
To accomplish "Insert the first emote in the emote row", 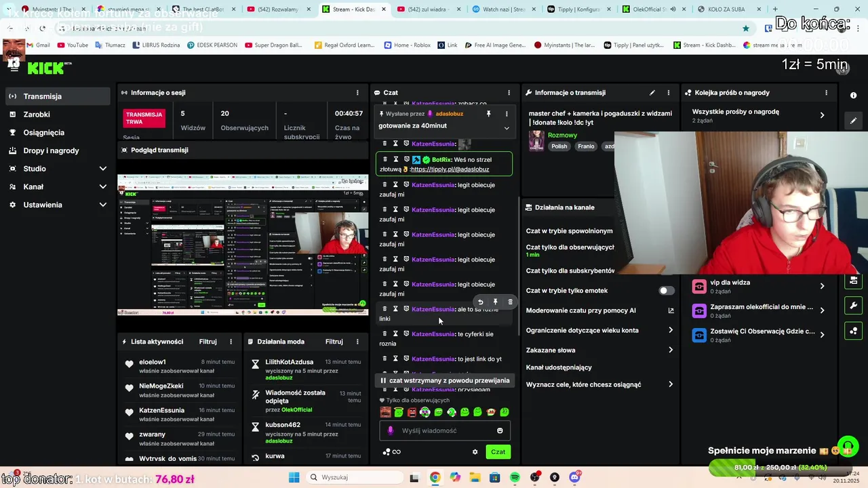I will point(385,412).
